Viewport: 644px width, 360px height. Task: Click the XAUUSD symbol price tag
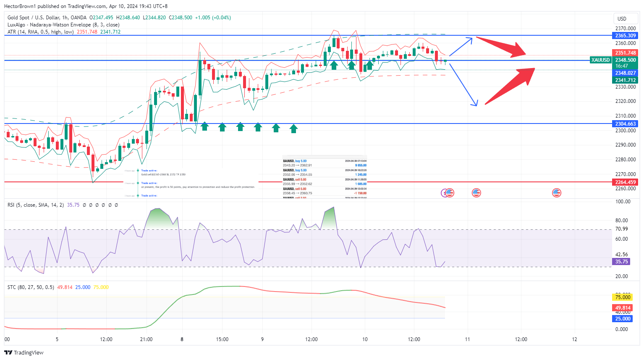pyautogui.click(x=600, y=60)
